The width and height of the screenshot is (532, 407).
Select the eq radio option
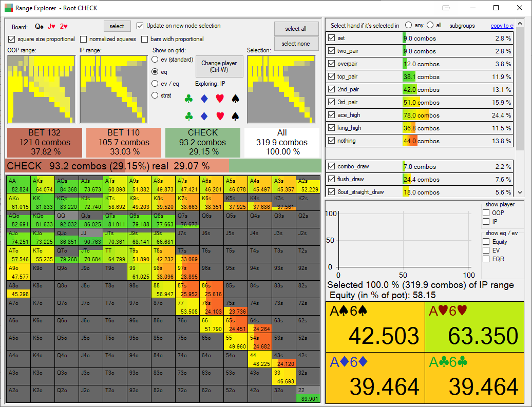click(155, 71)
